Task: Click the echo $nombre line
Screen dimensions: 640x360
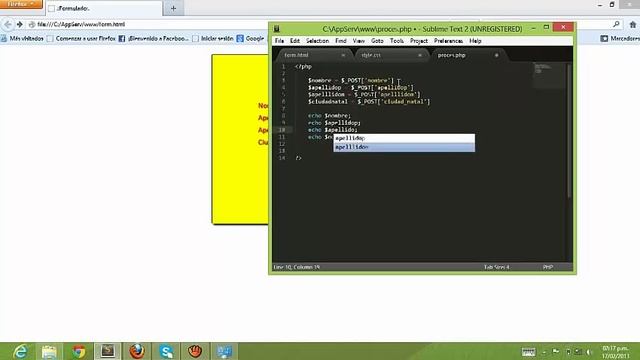Action: [x=329, y=116]
